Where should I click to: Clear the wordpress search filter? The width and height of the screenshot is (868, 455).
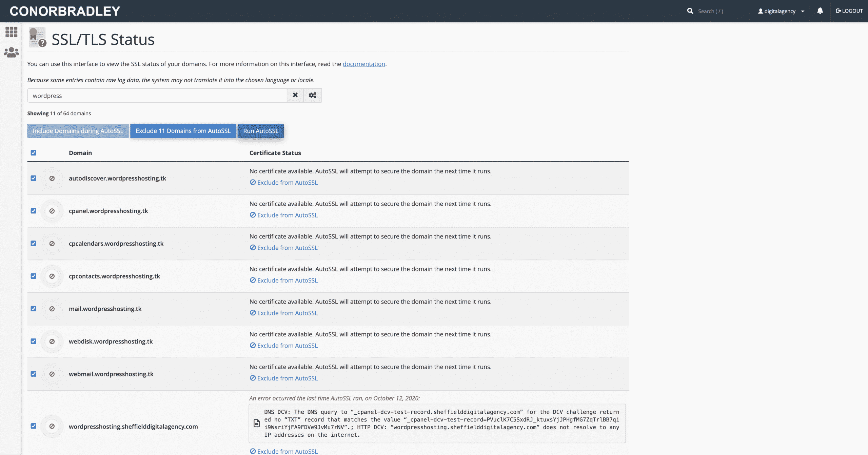[x=295, y=95]
